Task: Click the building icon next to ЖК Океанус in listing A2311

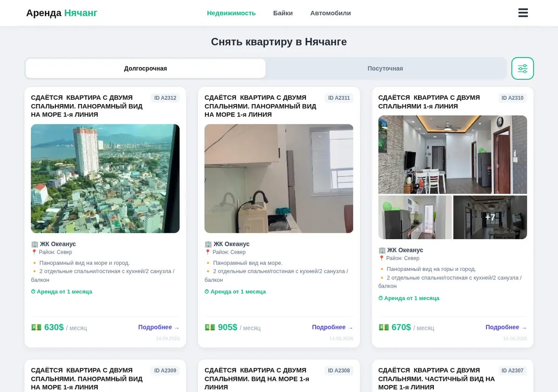Action: click(208, 244)
